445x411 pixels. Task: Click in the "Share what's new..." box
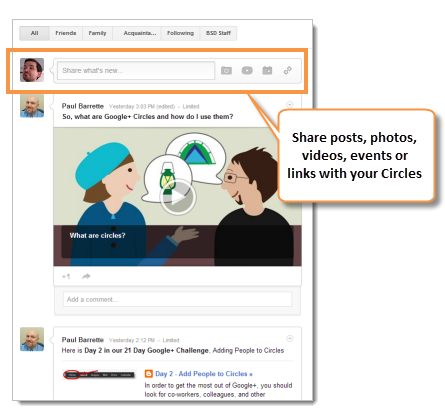click(136, 70)
